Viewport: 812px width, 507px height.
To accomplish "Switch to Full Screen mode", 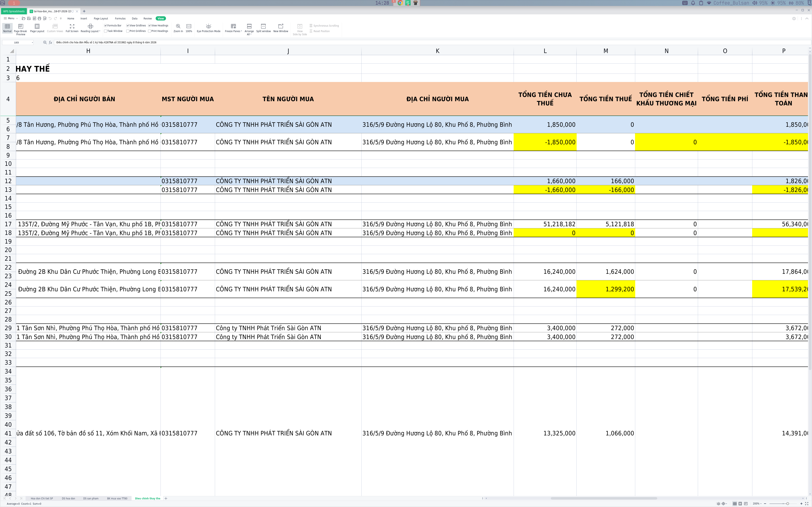I will (72, 28).
